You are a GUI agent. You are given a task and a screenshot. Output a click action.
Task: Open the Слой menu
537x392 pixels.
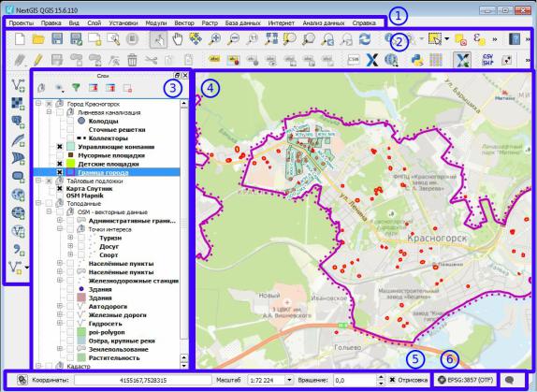(x=94, y=23)
